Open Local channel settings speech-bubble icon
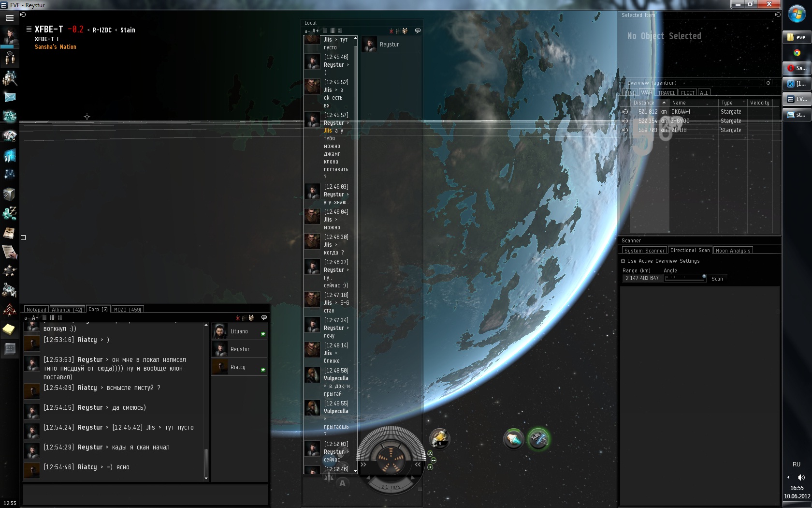This screenshot has width=812, height=508. click(x=418, y=30)
